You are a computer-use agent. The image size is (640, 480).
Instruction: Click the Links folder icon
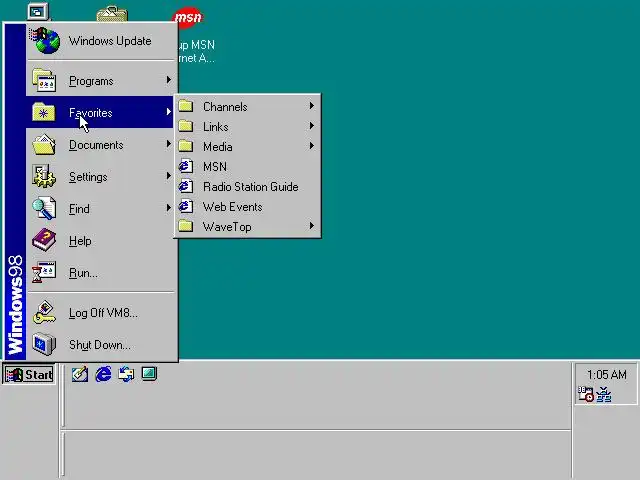186,126
